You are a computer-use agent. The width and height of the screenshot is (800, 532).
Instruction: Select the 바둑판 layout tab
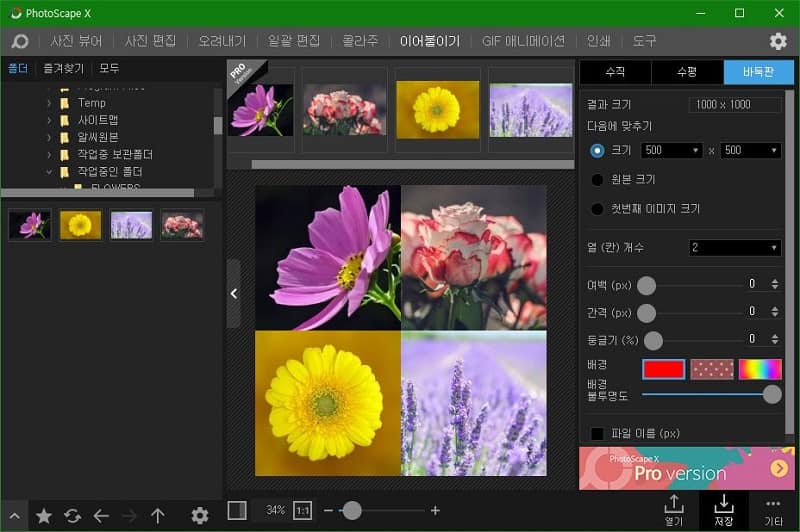coord(758,72)
